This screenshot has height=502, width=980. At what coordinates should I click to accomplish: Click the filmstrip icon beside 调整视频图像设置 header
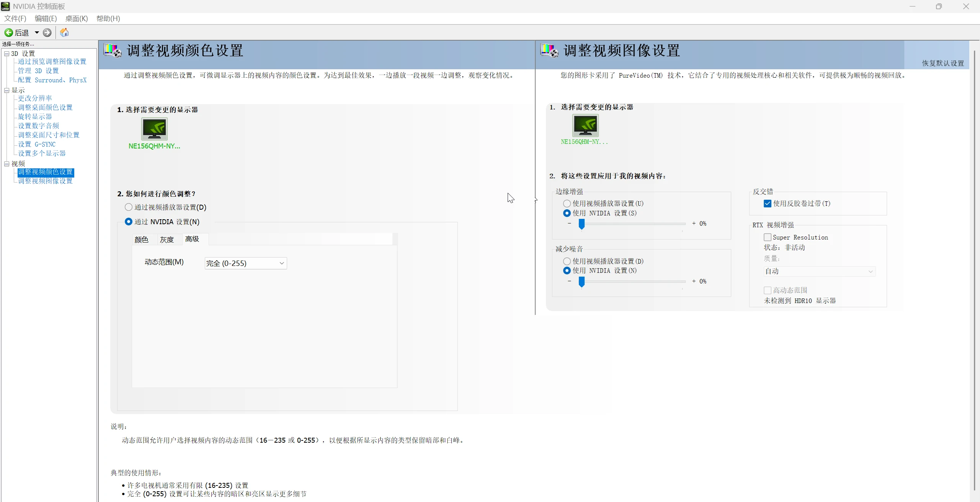[x=549, y=50]
